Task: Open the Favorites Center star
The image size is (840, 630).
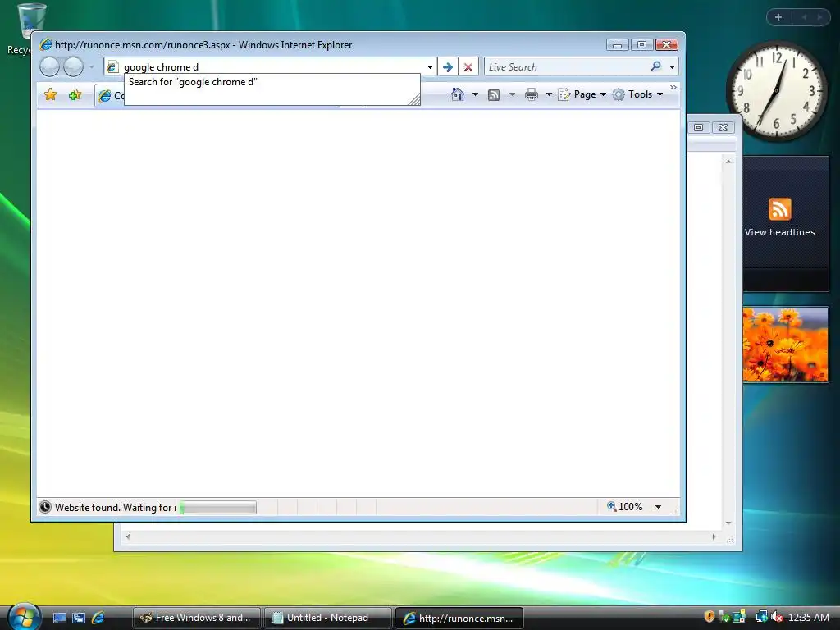Action: point(50,95)
